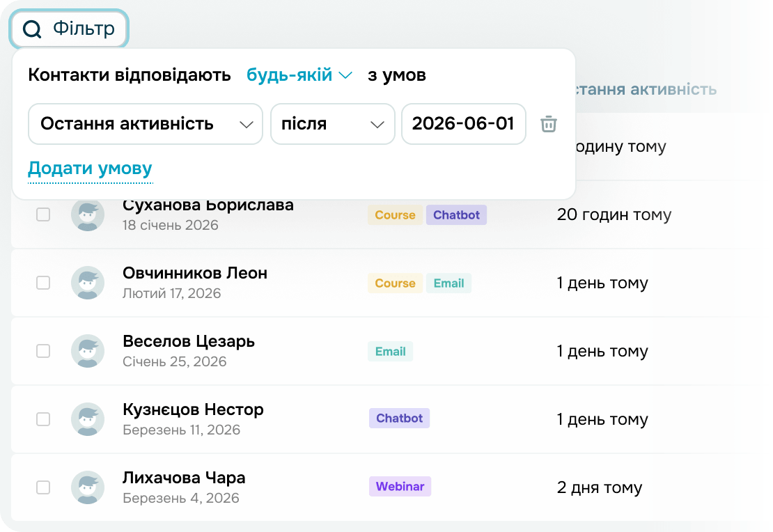Click the '20 годин тому' activity value

[614, 214]
